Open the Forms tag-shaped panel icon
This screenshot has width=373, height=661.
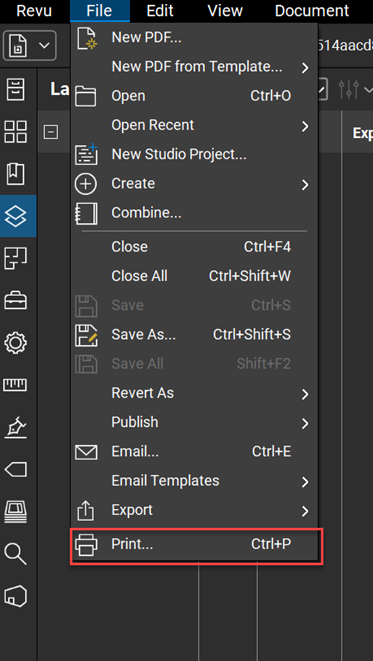pyautogui.click(x=16, y=469)
